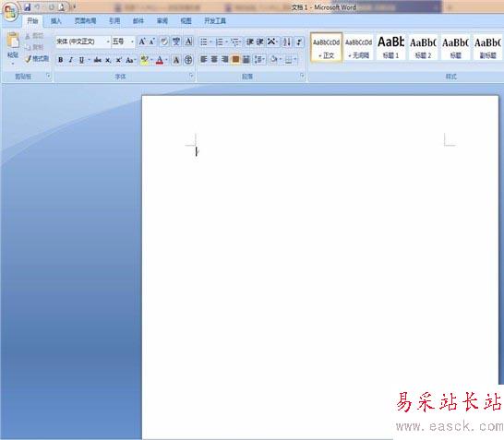Viewport: 504px width, 440px height.
Task: Open the 引用 (References) tab
Action: tap(114, 21)
